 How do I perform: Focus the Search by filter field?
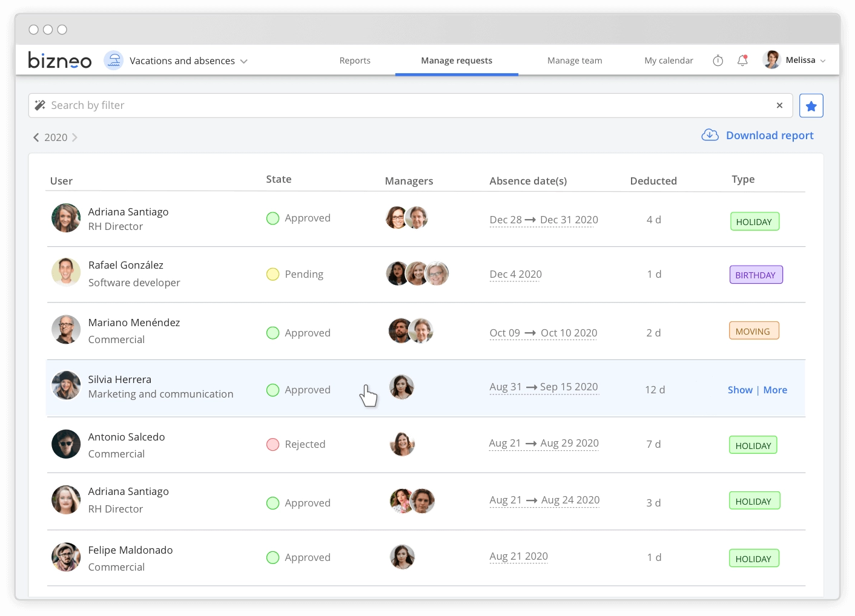(411, 105)
